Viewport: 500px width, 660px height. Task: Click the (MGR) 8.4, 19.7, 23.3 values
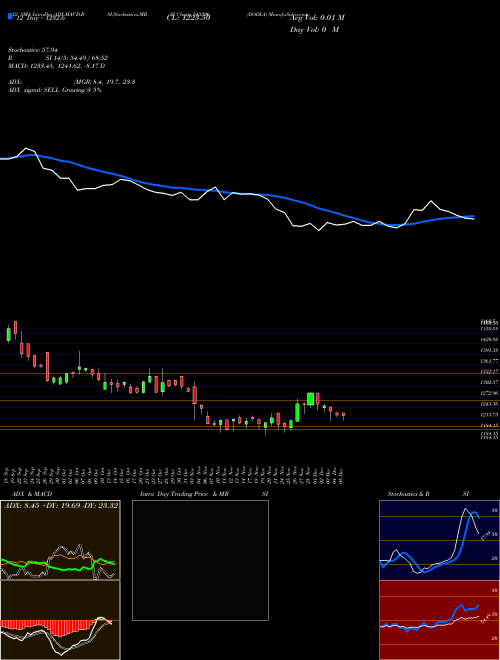[x=104, y=82]
